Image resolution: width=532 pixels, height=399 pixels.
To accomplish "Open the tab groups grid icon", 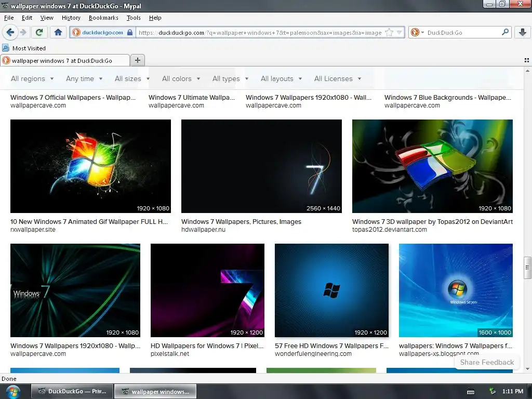I will point(527,60).
